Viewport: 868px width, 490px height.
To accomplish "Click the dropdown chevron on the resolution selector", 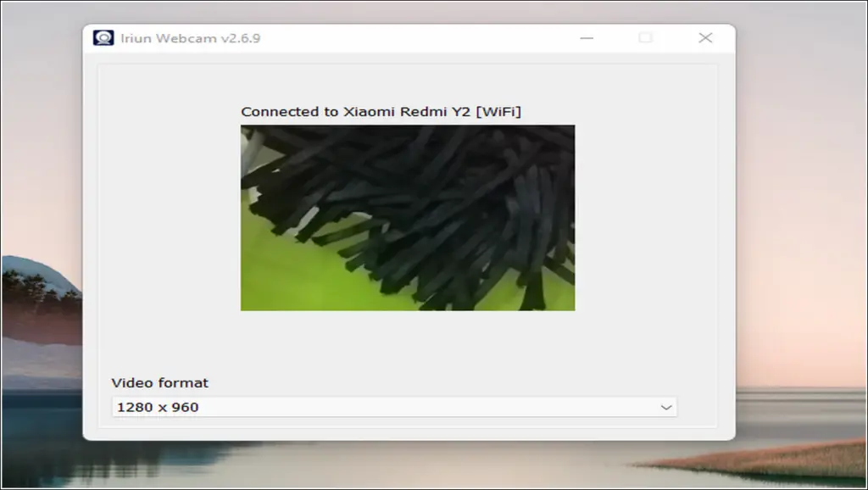I will 666,406.
